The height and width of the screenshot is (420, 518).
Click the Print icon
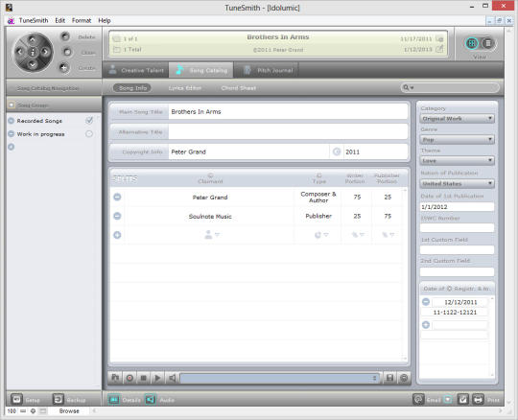pos(478,400)
